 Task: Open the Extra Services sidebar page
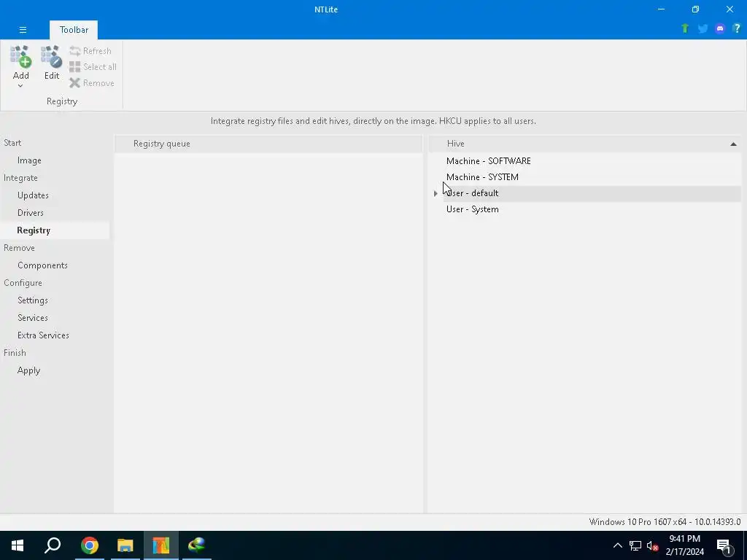43,335
